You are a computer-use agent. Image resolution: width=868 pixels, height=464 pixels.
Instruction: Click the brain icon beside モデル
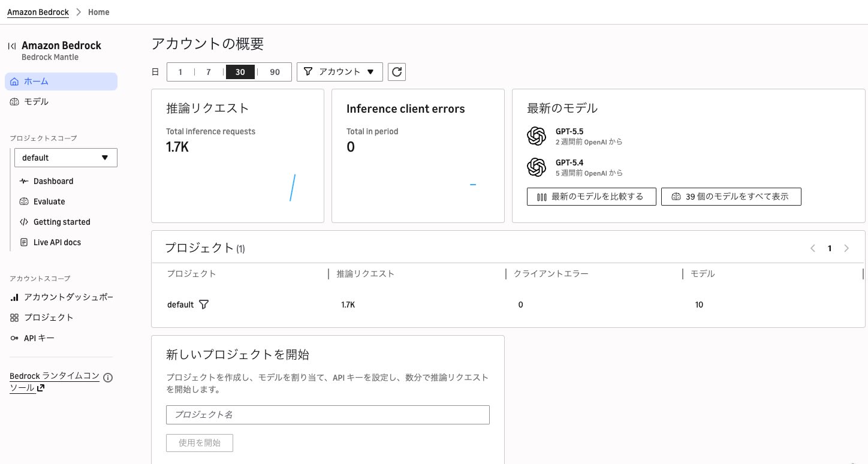point(14,102)
